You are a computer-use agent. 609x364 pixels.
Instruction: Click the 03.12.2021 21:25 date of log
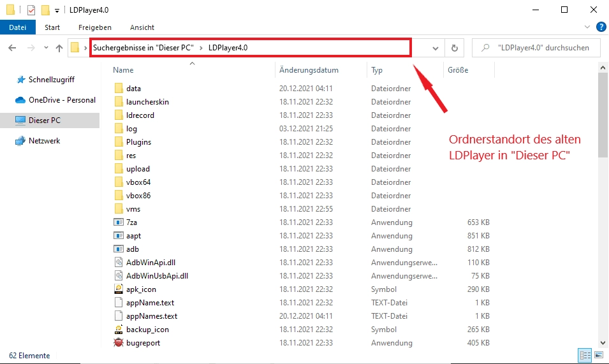click(x=306, y=128)
